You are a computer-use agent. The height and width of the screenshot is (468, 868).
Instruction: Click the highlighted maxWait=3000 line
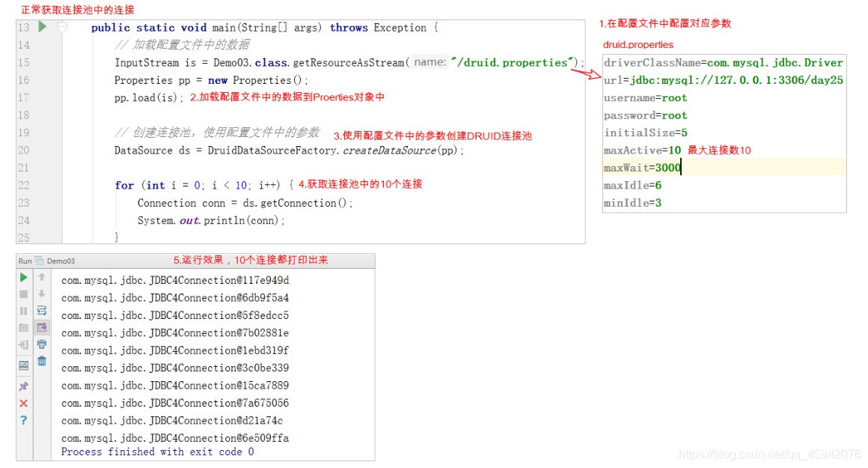click(724, 168)
